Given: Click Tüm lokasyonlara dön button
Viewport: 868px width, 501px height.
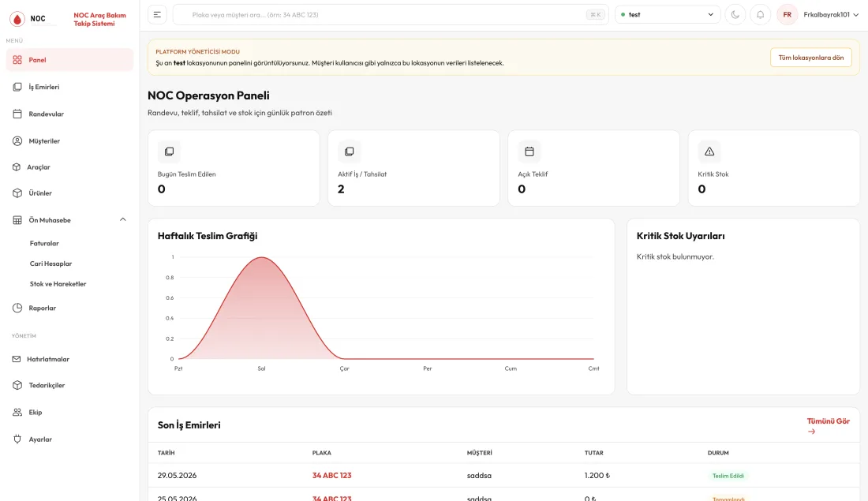Looking at the screenshot, I should (x=811, y=58).
